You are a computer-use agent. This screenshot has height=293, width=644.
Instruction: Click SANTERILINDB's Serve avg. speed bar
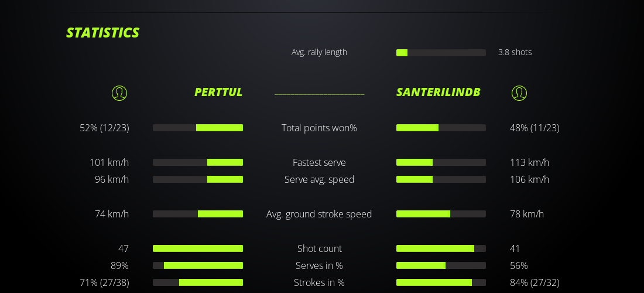pos(441,179)
